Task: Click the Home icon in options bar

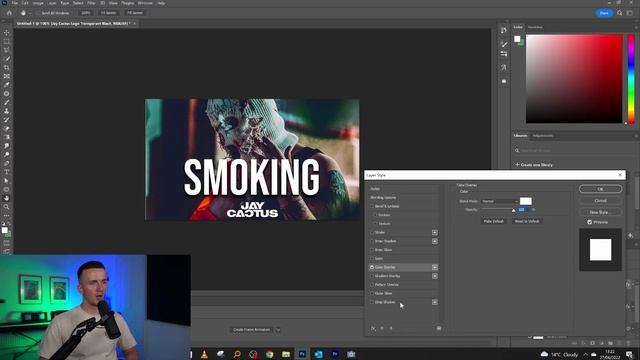Action: (9, 13)
